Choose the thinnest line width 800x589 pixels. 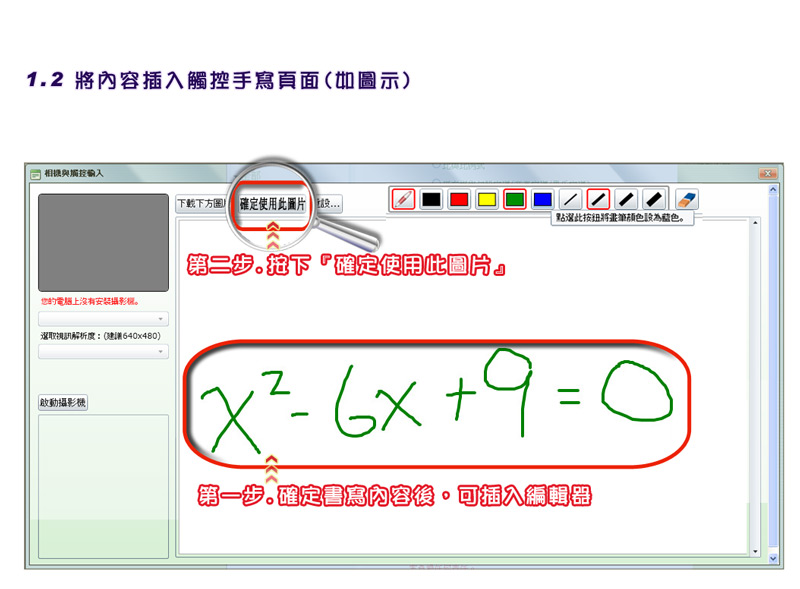pos(570,199)
